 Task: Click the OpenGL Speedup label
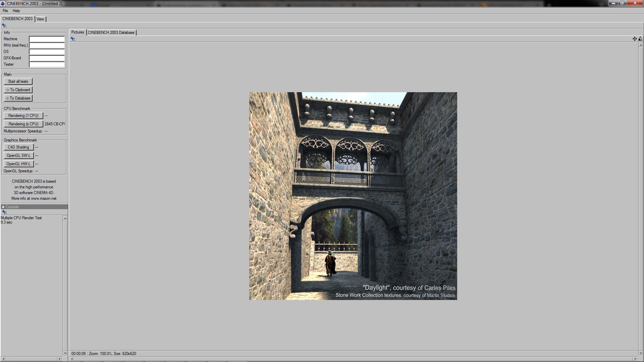(x=18, y=171)
